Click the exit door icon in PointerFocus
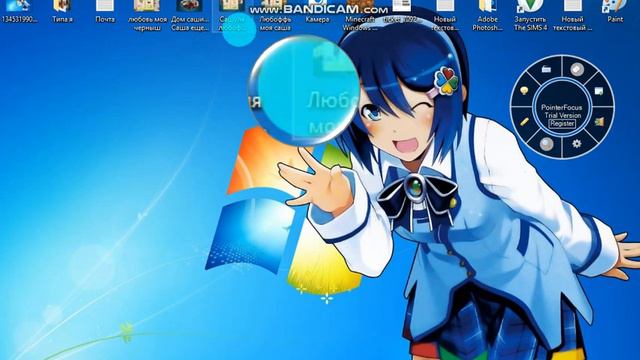 pyautogui.click(x=599, y=122)
